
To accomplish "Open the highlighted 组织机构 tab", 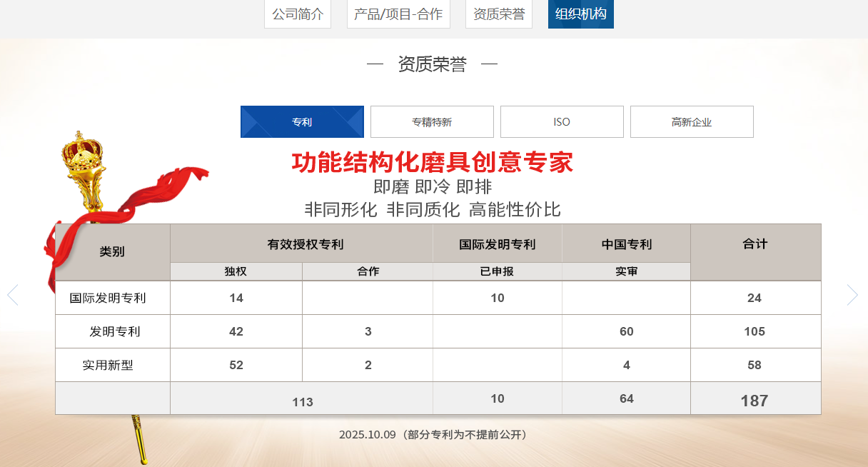I will (580, 14).
